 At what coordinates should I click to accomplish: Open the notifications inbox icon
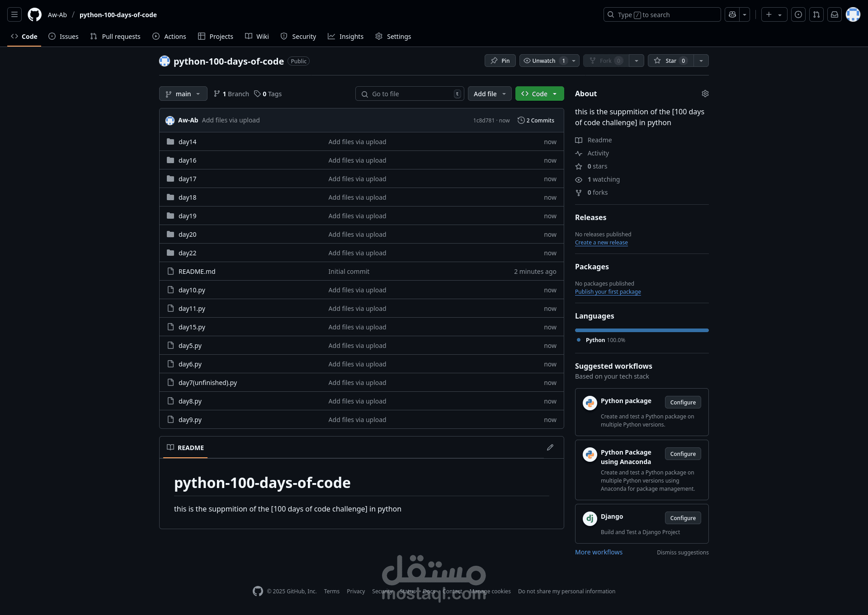835,14
